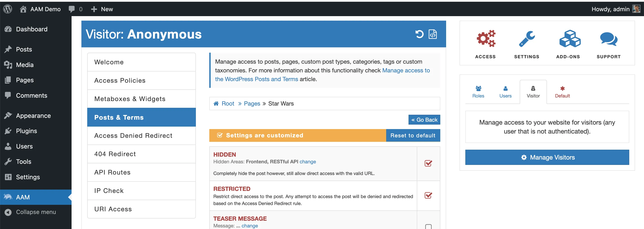644x229 pixels.
Task: Click the Root breadcrumb link
Action: pos(228,104)
